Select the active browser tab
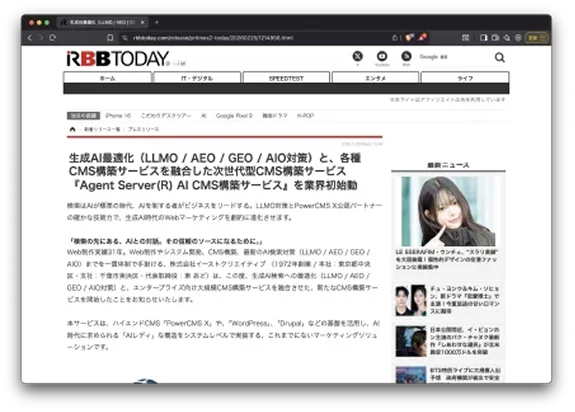 point(103,22)
